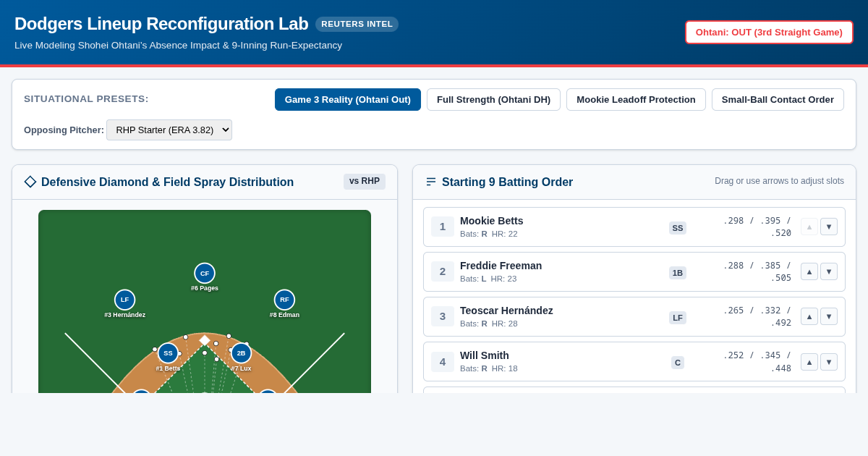Select the LF marker for Hernández
The width and height of the screenshot is (868, 456).
click(x=125, y=300)
